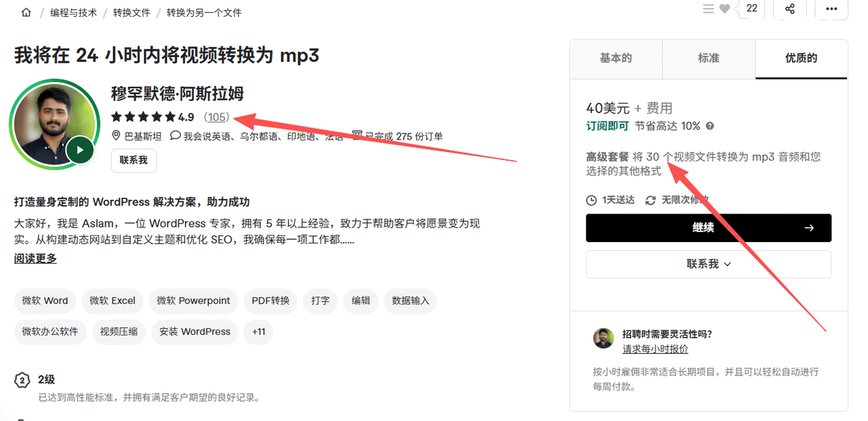Click the 2级 level badge icon

(22, 380)
